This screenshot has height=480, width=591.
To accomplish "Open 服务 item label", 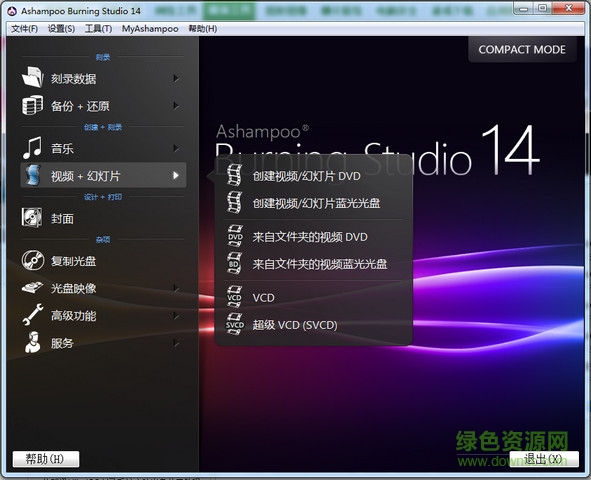I will [x=62, y=343].
